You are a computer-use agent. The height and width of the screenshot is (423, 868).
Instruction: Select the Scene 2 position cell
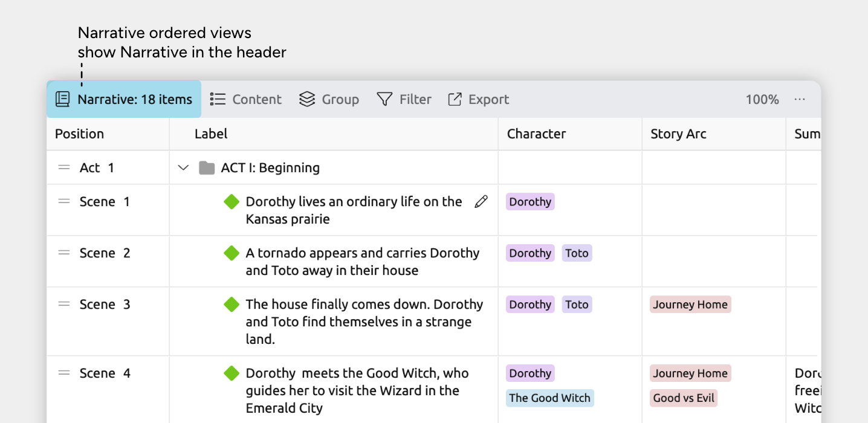click(x=108, y=262)
